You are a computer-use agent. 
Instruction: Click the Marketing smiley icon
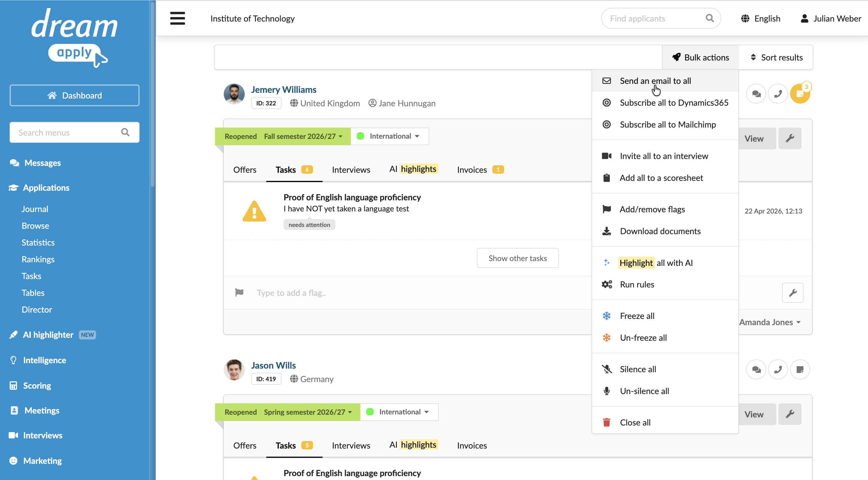pos(13,461)
